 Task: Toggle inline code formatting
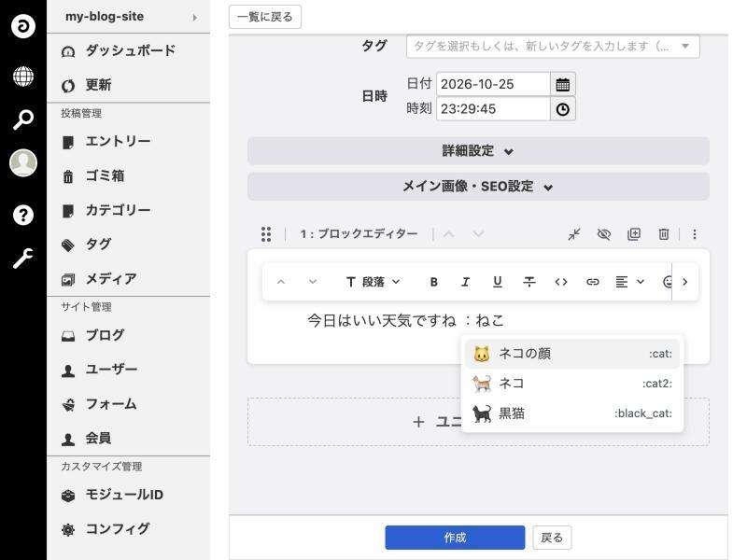click(x=561, y=282)
